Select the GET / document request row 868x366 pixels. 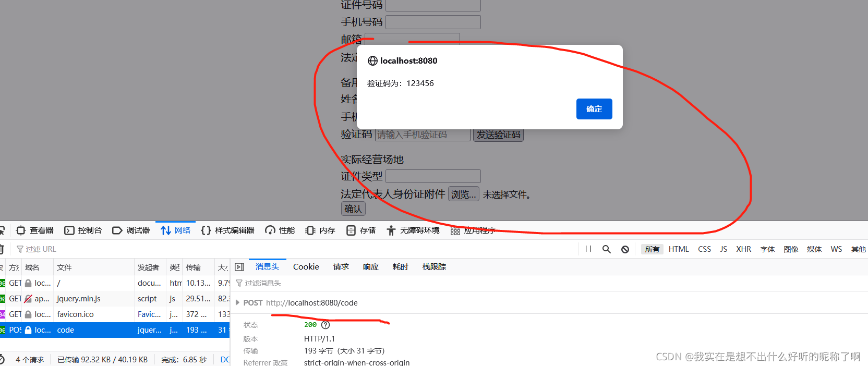pos(115,283)
